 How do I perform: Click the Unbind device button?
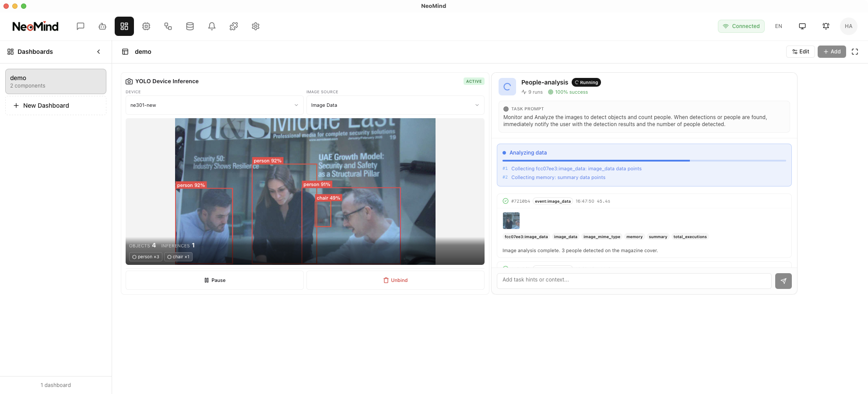point(395,280)
